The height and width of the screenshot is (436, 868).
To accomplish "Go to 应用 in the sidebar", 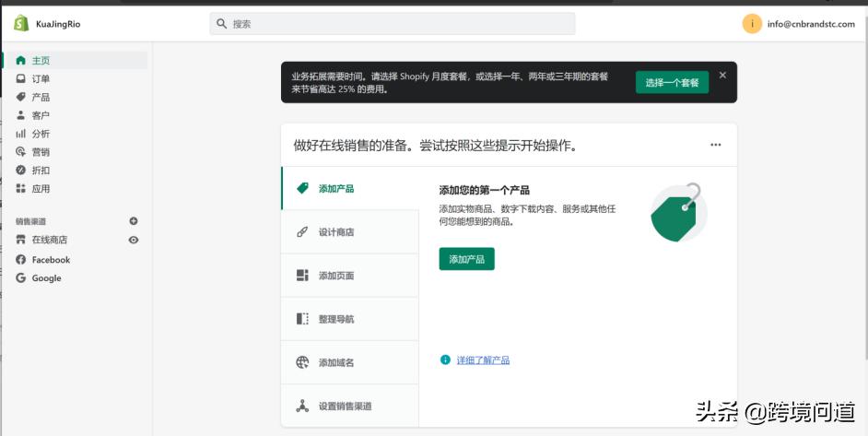I will coord(41,188).
